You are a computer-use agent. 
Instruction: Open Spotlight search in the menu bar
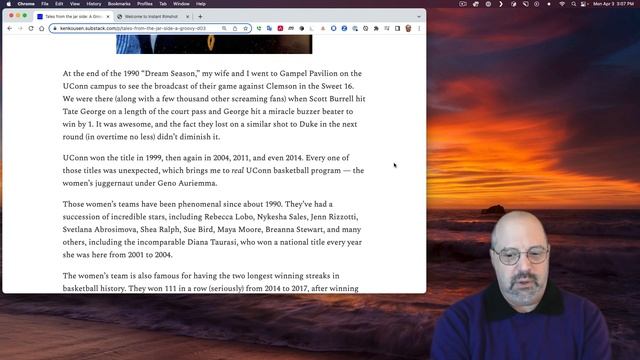(x=573, y=4)
